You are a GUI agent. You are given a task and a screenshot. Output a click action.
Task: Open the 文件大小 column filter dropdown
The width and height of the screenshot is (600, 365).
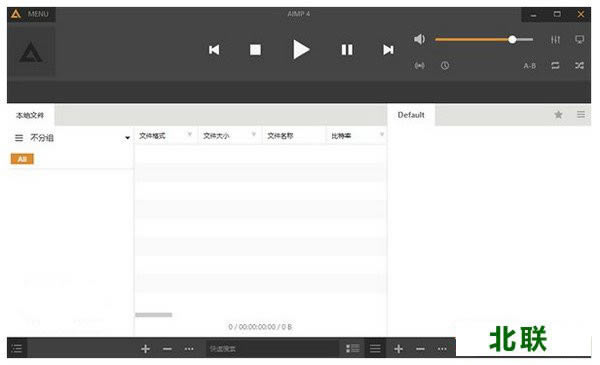click(253, 134)
